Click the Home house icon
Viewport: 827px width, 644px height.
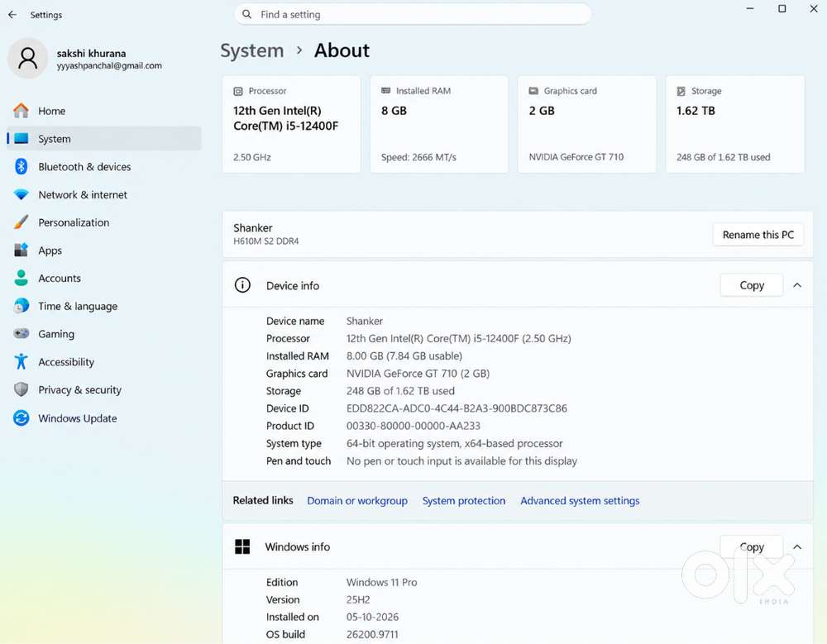(x=22, y=111)
